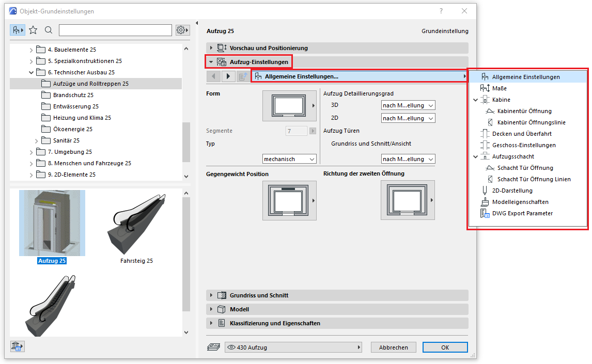
Task: Open the 430 Aufzug layer dropdown
Action: (293, 347)
